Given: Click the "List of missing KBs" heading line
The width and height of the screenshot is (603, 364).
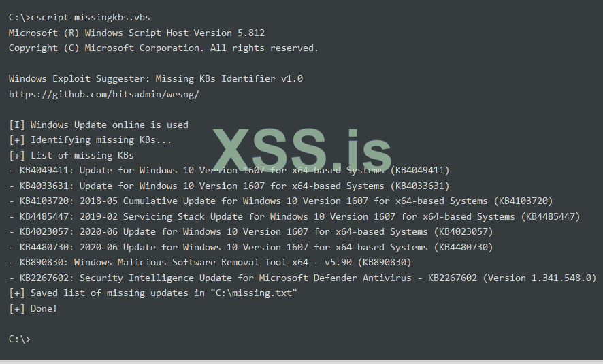Looking at the screenshot, I should tap(71, 155).
